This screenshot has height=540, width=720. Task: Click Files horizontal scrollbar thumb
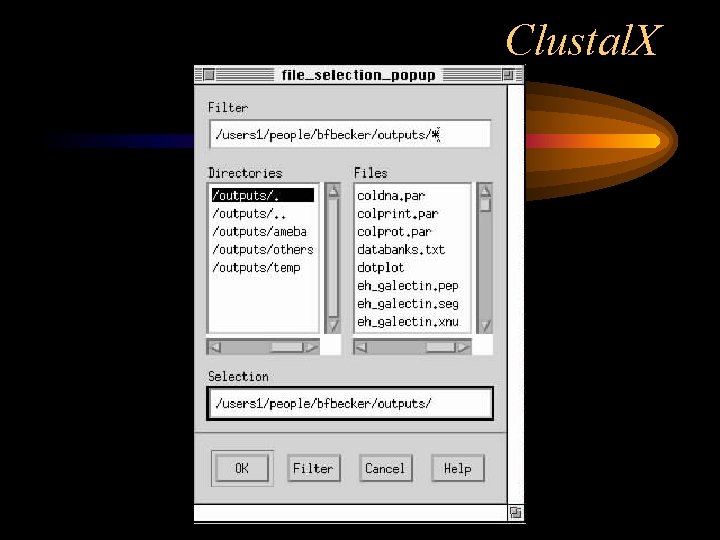tap(440, 347)
